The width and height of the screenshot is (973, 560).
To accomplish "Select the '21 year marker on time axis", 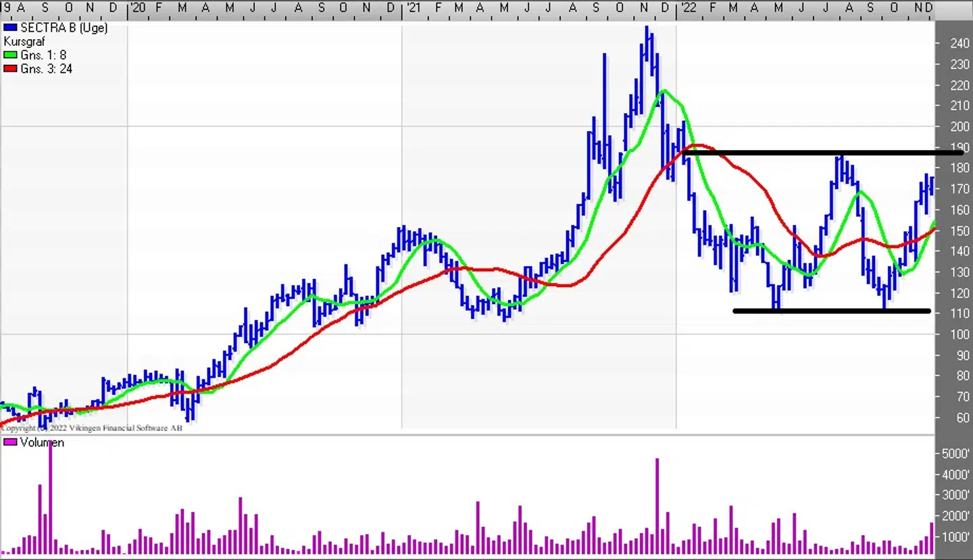I will [411, 8].
